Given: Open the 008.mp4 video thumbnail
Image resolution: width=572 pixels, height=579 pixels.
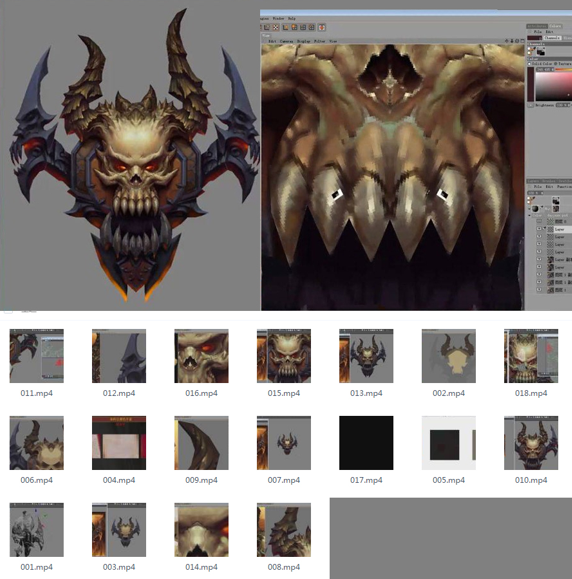Looking at the screenshot, I should (284, 530).
